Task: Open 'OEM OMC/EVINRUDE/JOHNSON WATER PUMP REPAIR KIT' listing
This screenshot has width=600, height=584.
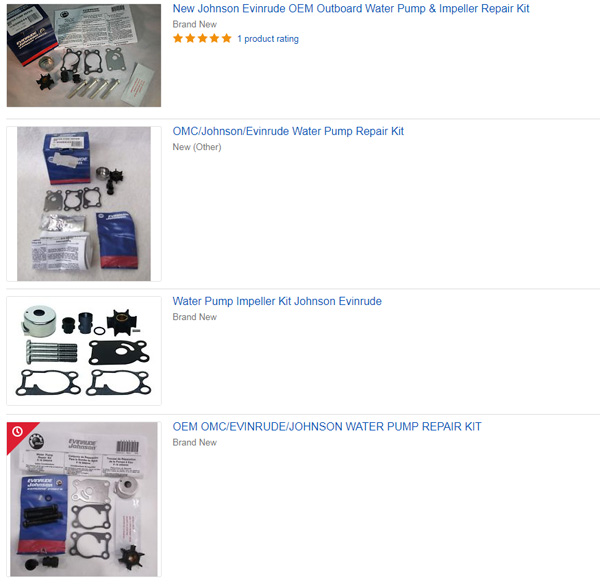Action: point(327,427)
